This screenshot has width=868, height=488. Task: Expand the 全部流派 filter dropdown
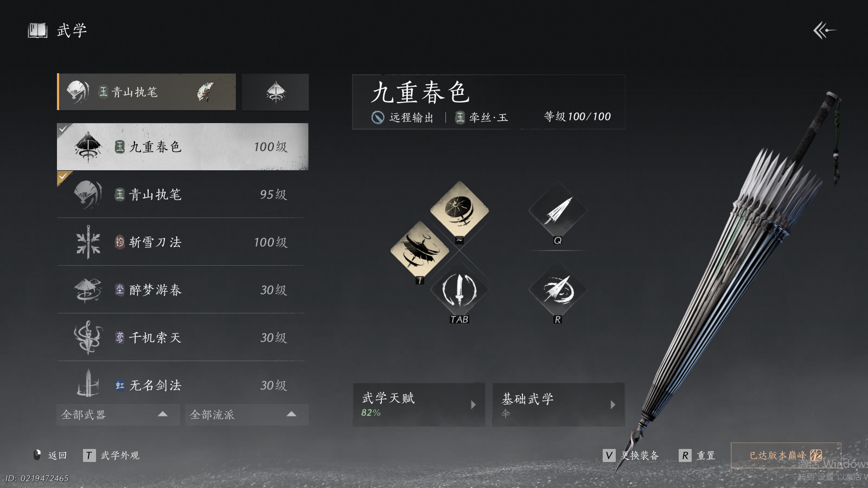point(247,415)
